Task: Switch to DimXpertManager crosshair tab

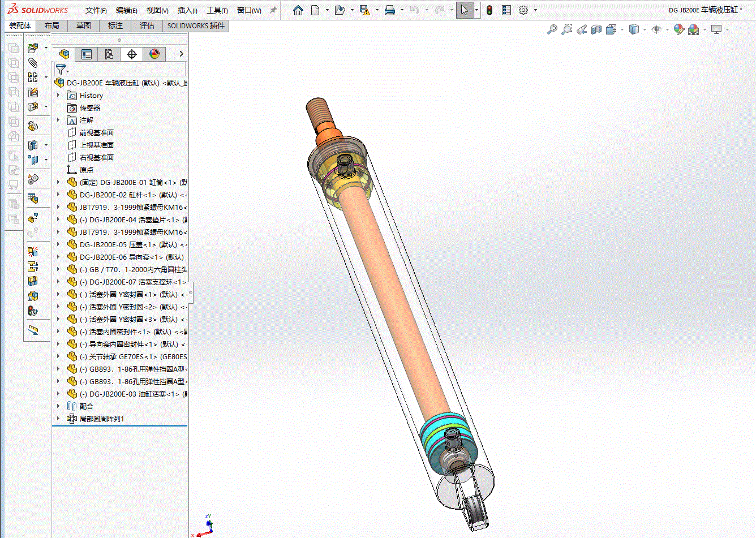Action: point(132,54)
